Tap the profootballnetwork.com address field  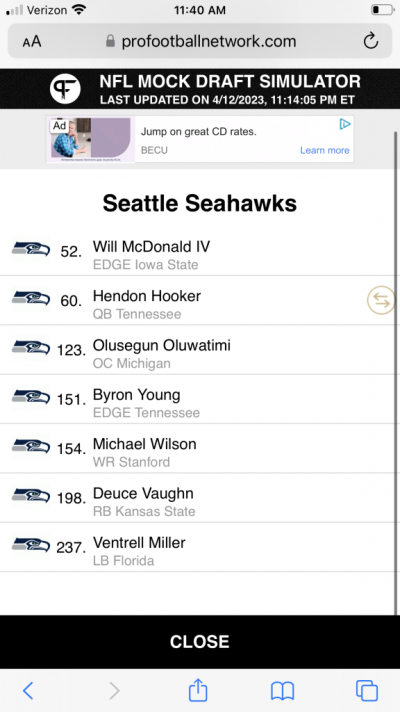[200, 41]
